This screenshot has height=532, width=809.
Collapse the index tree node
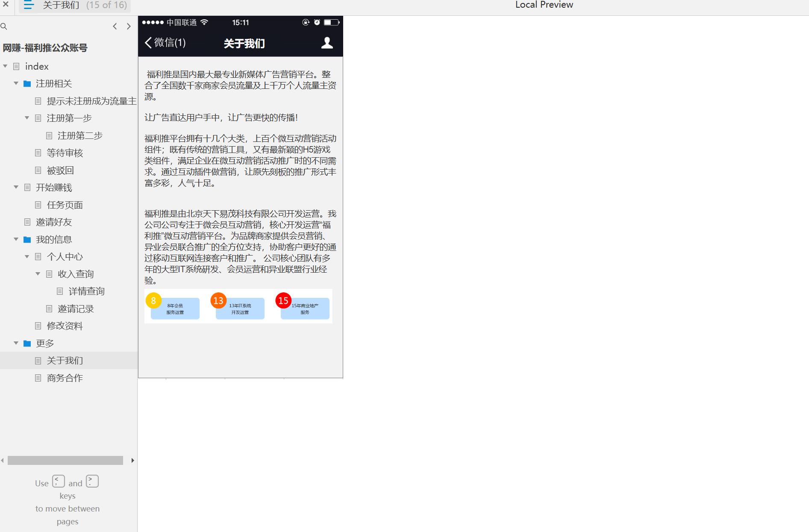[x=5, y=66]
